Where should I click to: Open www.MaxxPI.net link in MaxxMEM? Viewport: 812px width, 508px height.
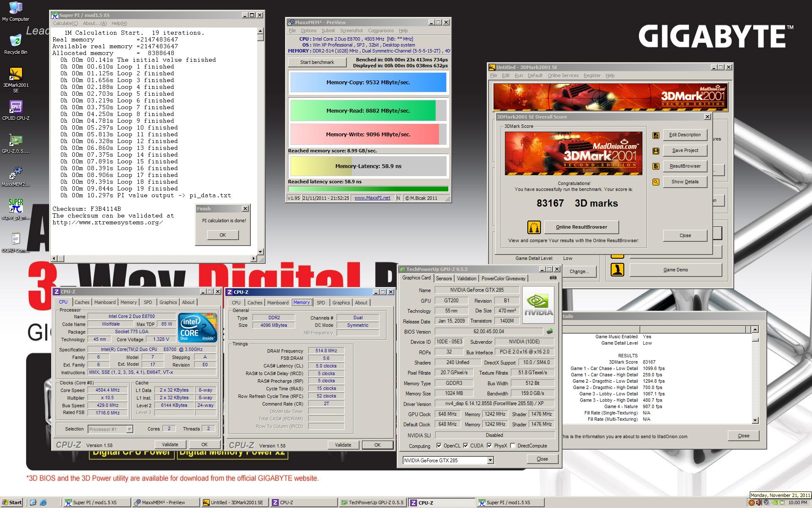point(372,198)
